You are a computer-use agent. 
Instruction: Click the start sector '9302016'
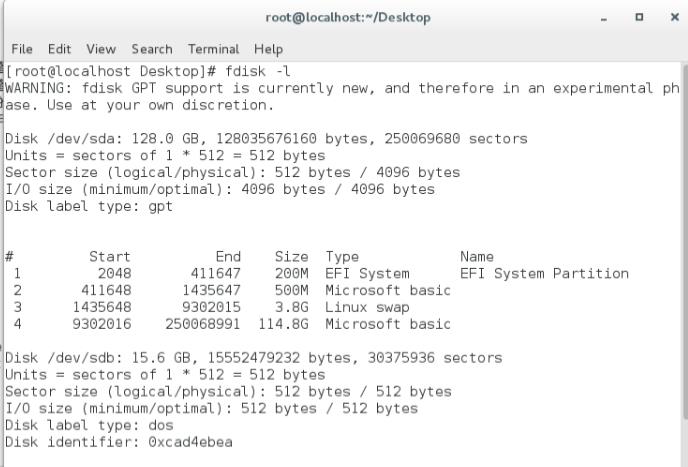pos(102,324)
